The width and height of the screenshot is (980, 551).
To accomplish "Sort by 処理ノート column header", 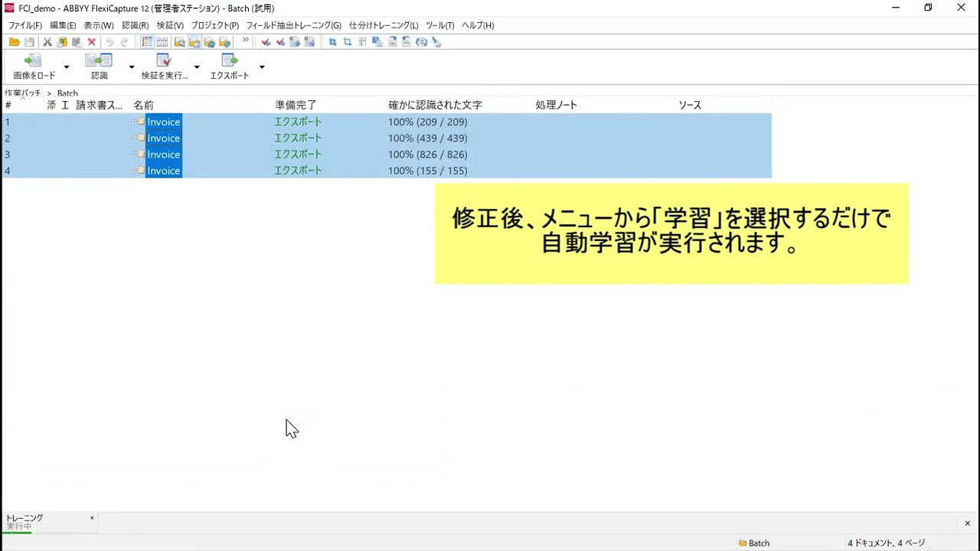I will pos(557,105).
